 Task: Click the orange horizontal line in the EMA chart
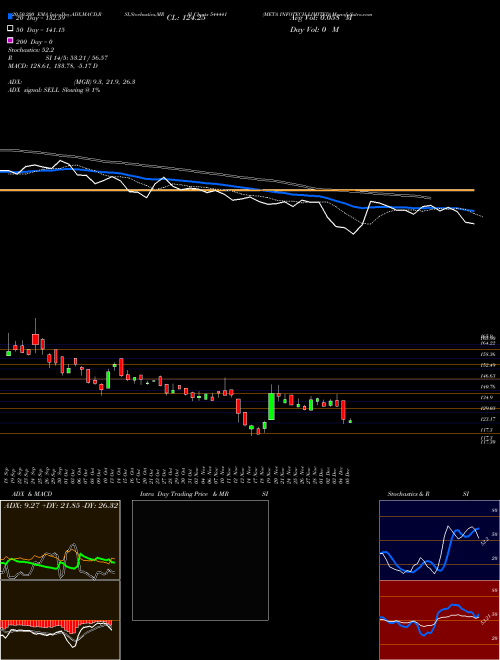[237, 190]
